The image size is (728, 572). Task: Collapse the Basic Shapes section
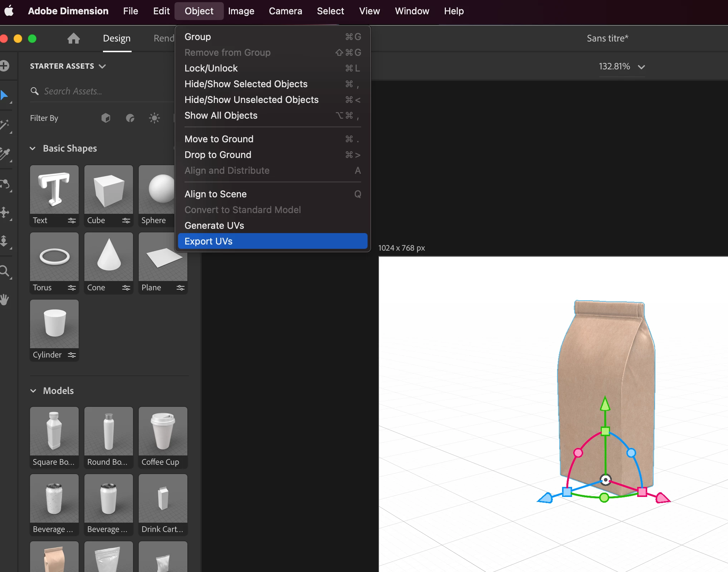(x=33, y=148)
